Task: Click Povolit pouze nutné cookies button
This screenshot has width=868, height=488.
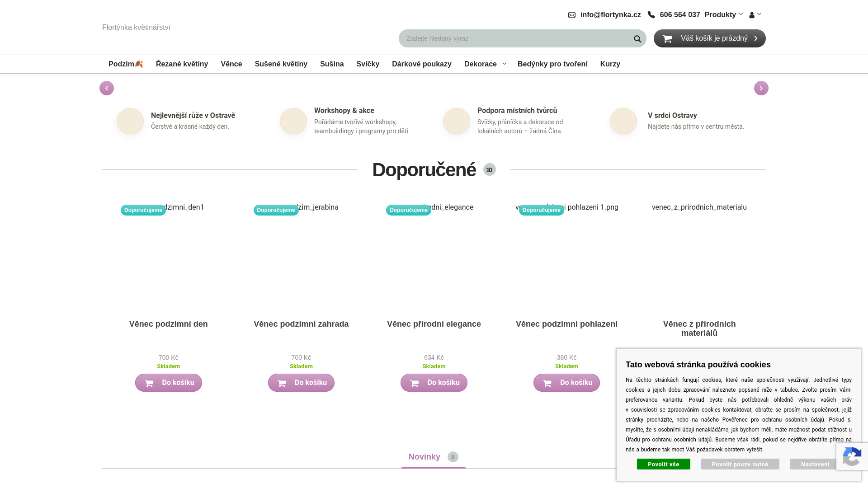Action: pos(740,464)
